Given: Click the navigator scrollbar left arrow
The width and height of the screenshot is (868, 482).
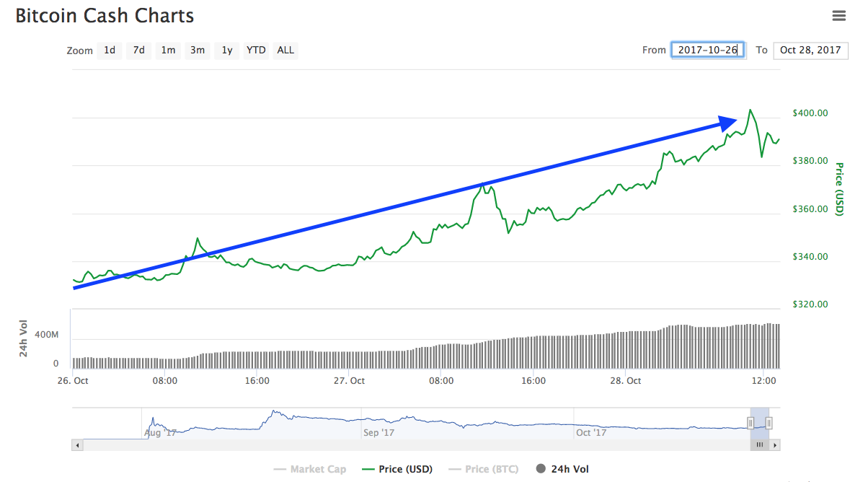Looking at the screenshot, I should click(76, 445).
